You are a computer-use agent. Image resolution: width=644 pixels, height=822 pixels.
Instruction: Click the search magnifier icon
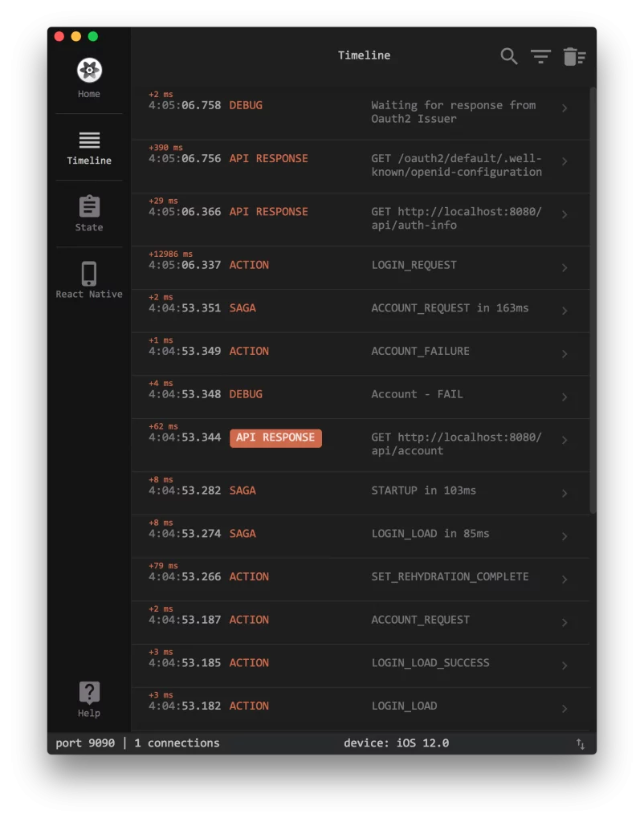[x=509, y=56]
